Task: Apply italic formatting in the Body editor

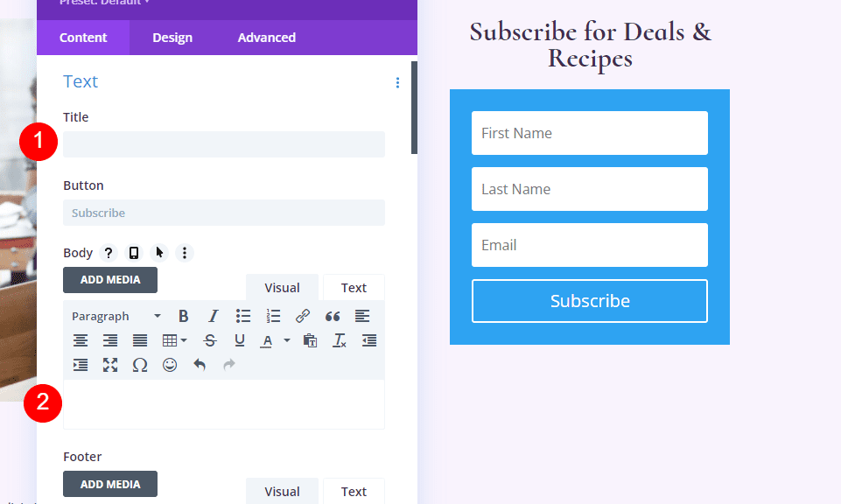Action: click(213, 316)
